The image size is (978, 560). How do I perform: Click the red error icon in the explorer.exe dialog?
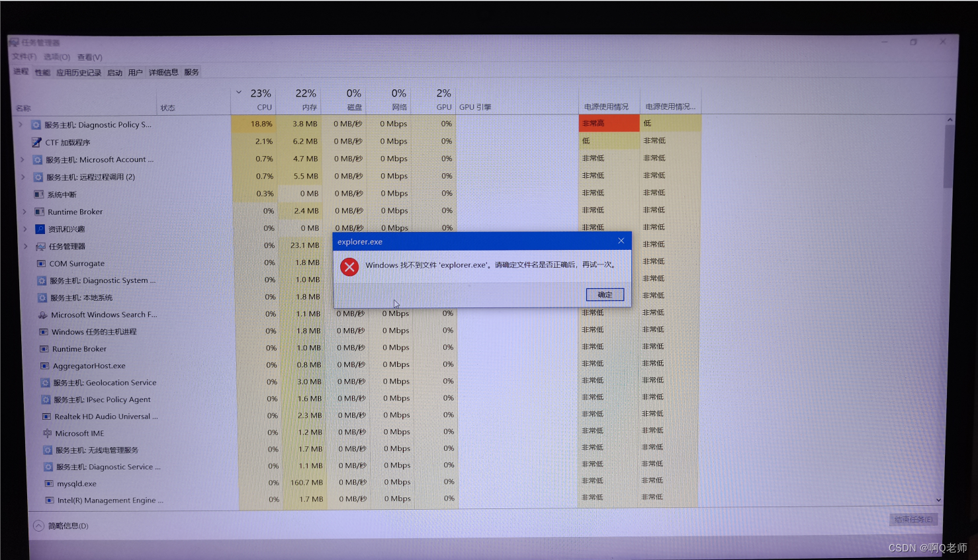coord(349,267)
